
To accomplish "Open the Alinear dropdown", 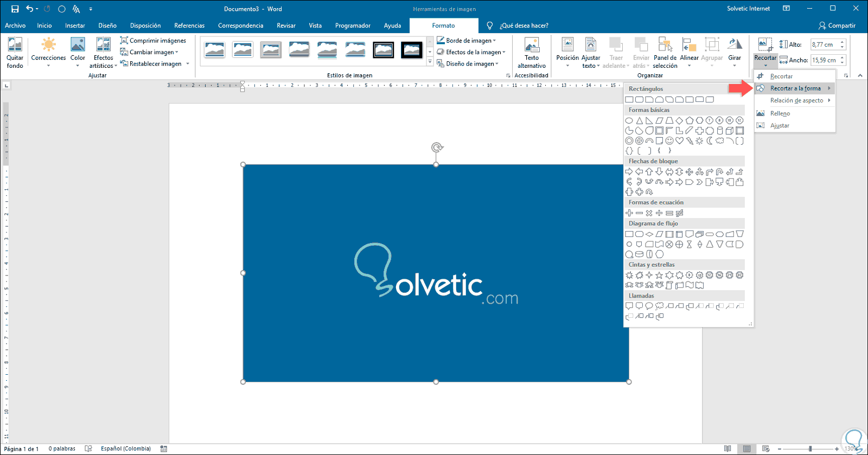I will click(689, 53).
